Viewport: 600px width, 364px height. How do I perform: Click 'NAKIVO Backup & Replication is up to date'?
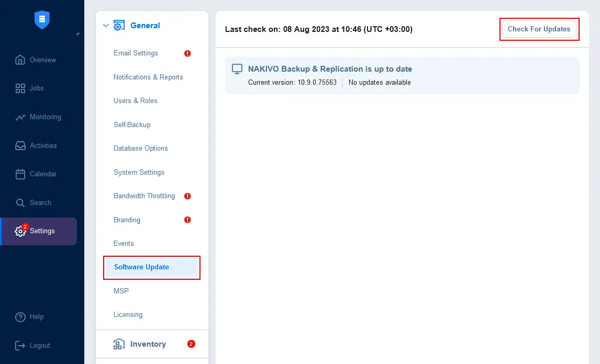coord(330,69)
